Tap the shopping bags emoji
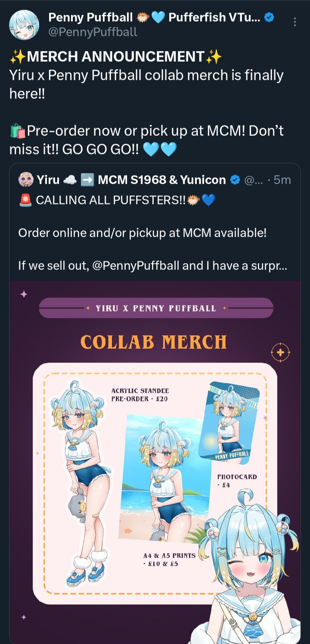 18,131
